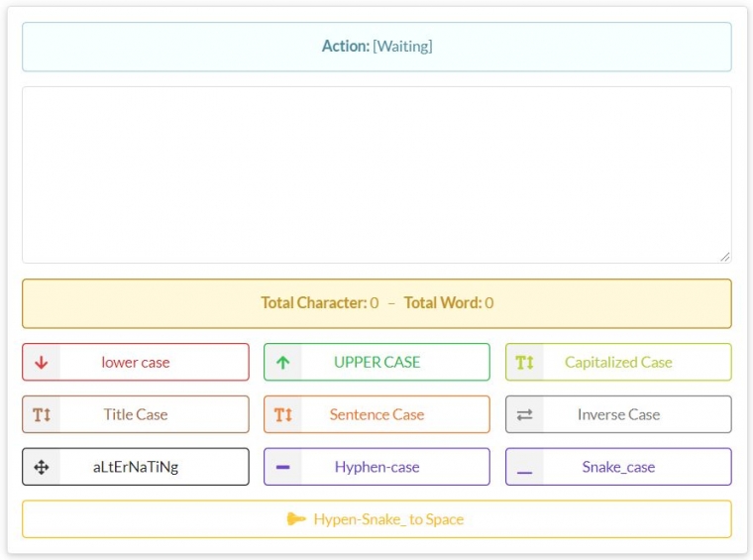Click the text-height icon on Title Case
Viewport: 753px width, 560px height.
42,414
